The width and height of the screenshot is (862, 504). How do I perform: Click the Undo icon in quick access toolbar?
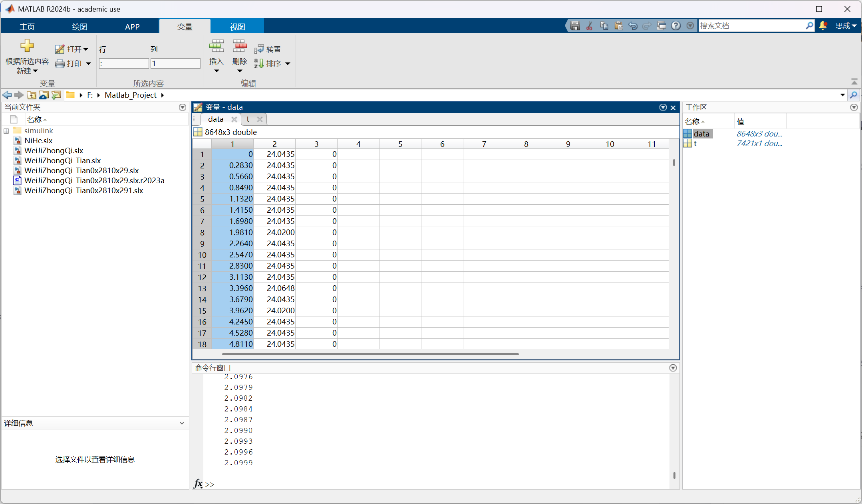(x=632, y=26)
